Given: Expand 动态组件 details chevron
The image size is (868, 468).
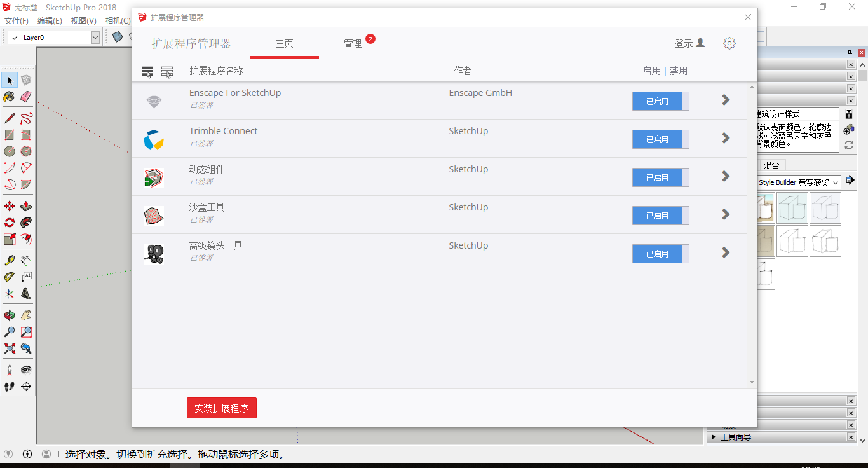Looking at the screenshot, I should pos(726,176).
